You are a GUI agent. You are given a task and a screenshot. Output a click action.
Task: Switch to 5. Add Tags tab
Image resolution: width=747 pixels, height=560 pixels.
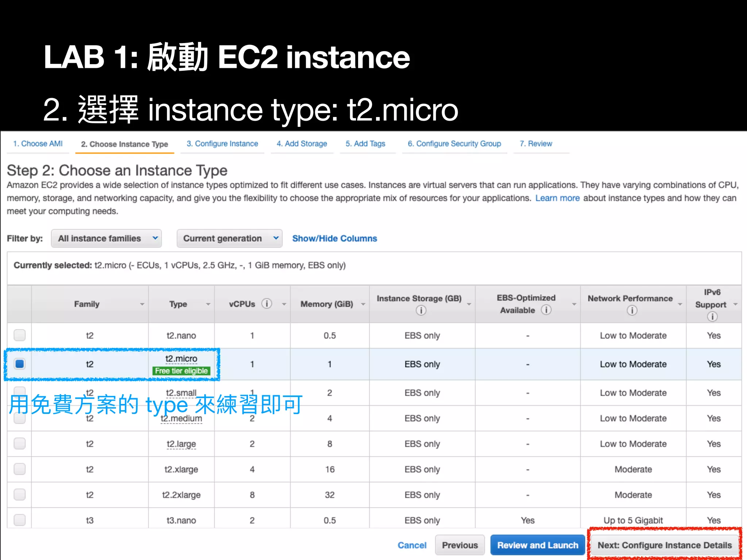coord(365,144)
